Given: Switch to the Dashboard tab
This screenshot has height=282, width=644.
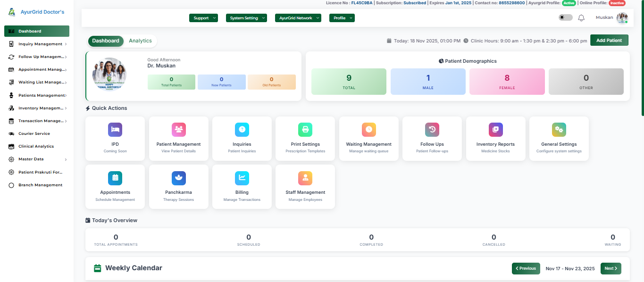Looking at the screenshot, I should (105, 41).
